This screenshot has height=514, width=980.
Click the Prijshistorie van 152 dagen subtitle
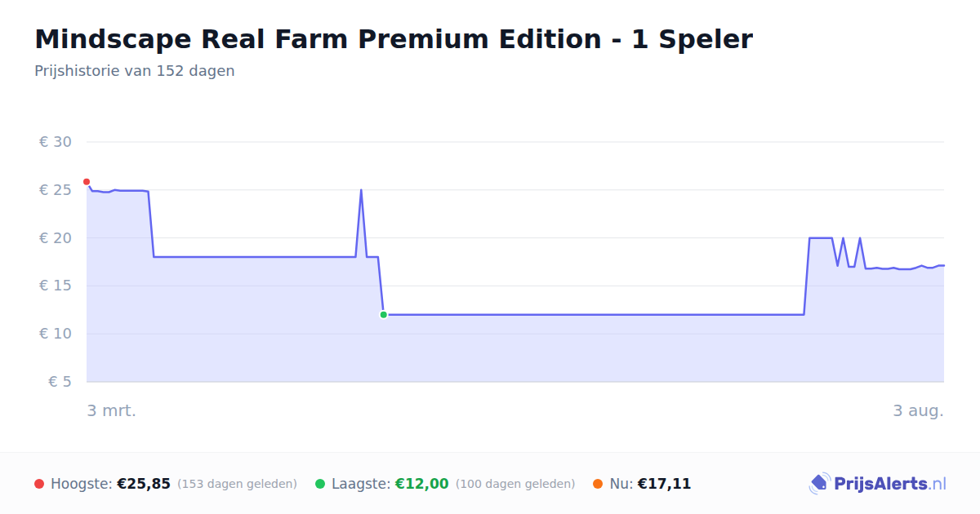click(x=135, y=71)
